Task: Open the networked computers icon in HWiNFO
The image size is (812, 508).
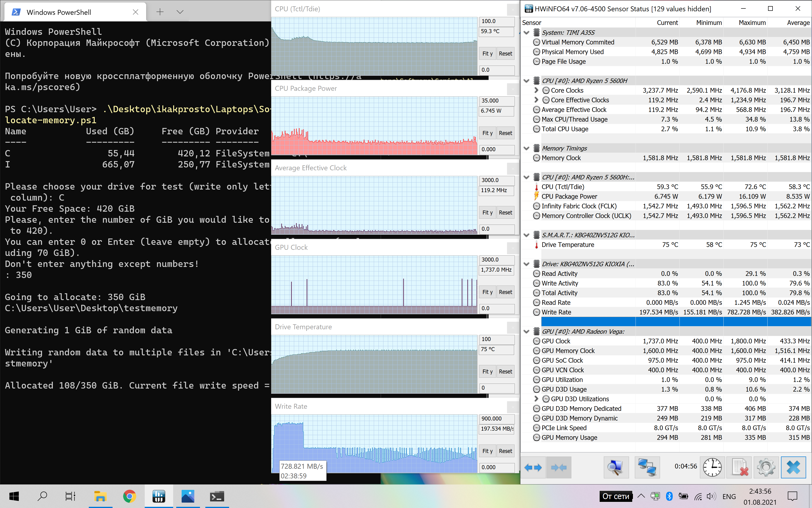Action: click(647, 467)
